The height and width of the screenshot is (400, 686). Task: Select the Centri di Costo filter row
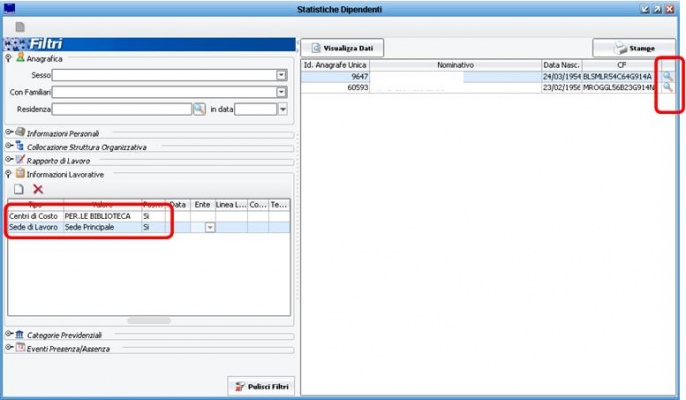(x=149, y=216)
